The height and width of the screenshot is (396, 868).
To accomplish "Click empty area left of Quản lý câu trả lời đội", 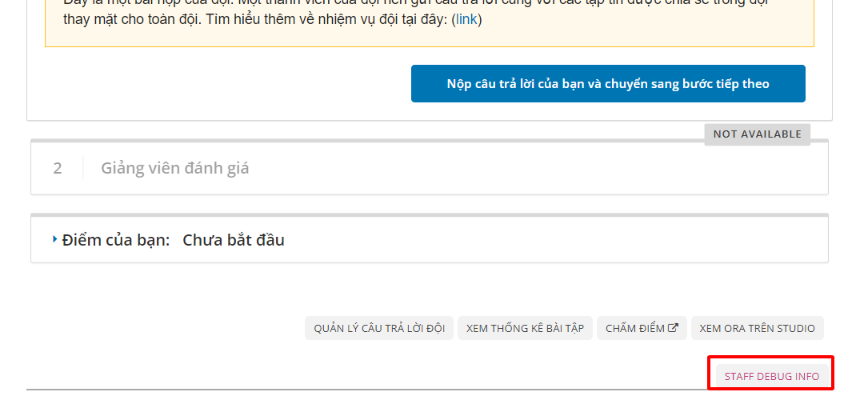I will click(x=160, y=328).
